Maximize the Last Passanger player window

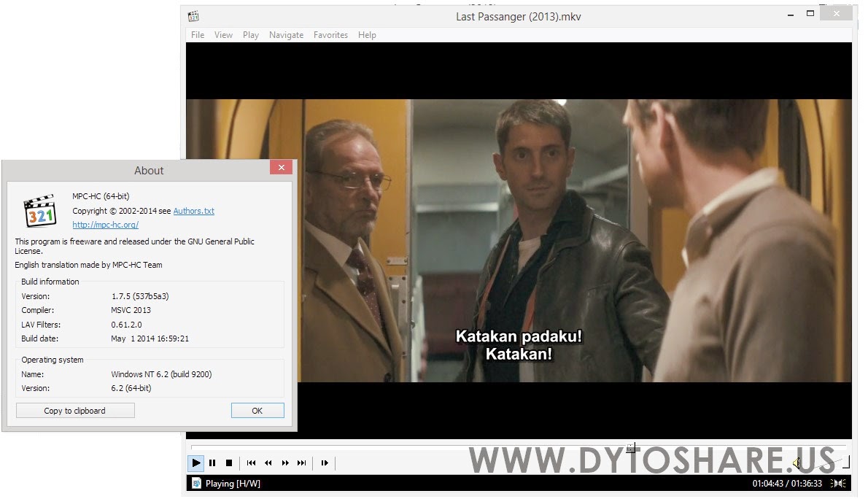coord(810,13)
